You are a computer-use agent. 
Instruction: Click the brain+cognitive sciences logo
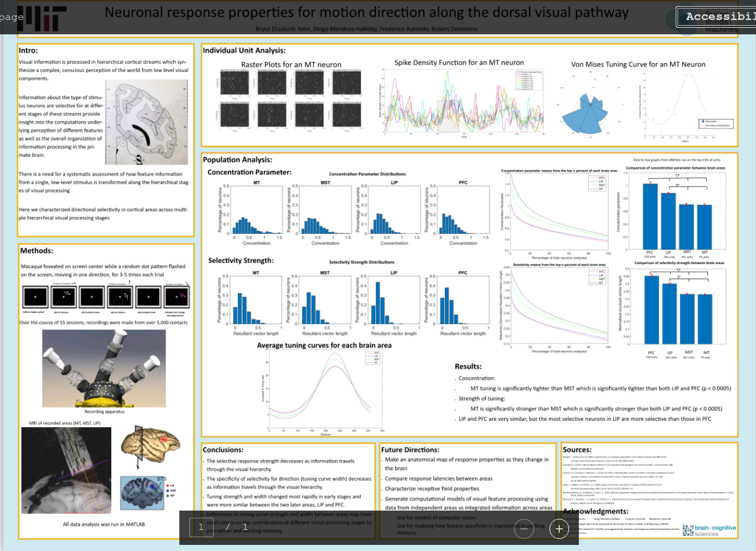(x=709, y=530)
